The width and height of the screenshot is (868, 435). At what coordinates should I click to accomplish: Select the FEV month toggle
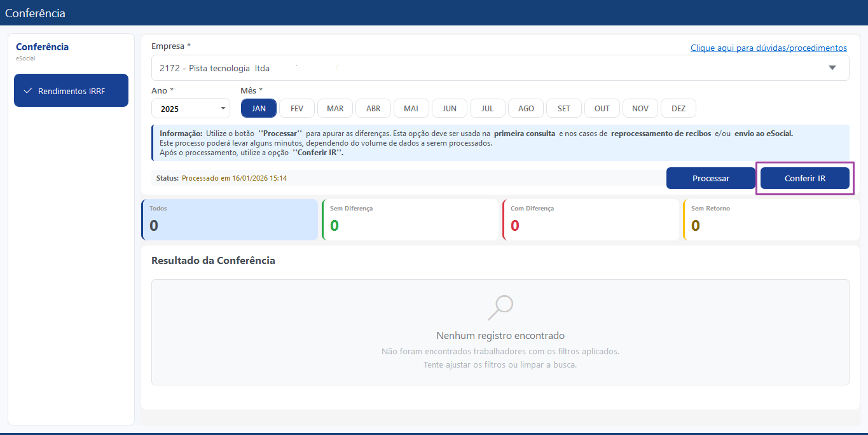tap(297, 108)
